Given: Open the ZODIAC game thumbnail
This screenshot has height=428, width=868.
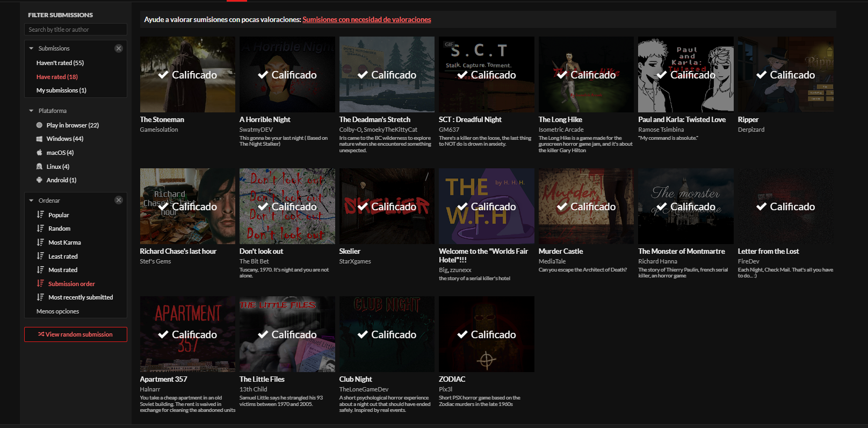Looking at the screenshot, I should 487,334.
